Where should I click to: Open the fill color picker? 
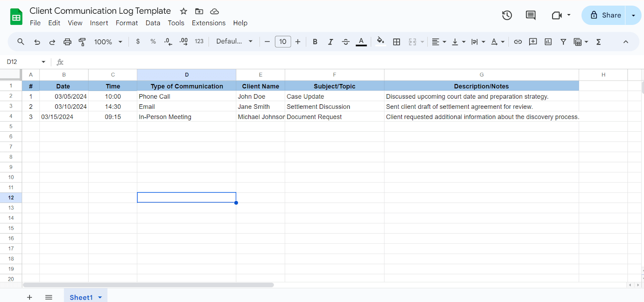coord(380,41)
